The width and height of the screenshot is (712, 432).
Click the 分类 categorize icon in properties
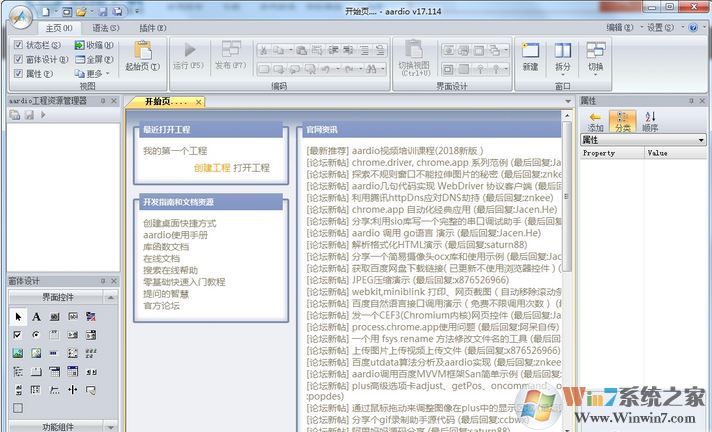point(623,120)
